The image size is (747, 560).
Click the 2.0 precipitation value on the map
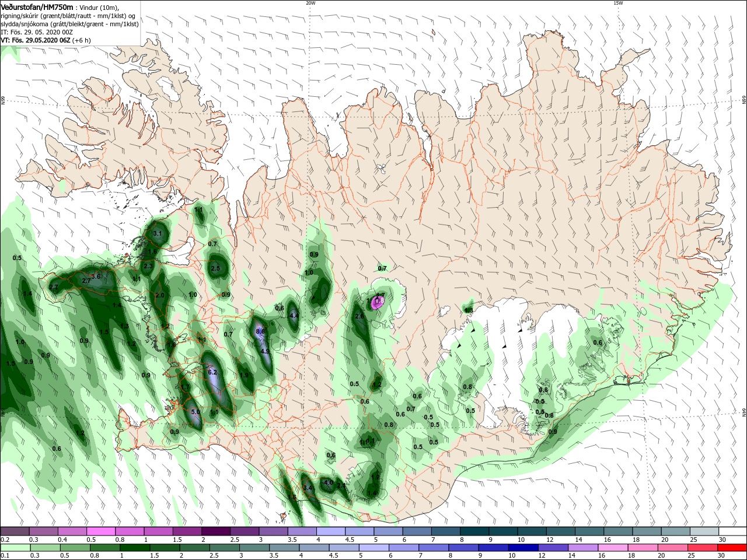point(160,296)
